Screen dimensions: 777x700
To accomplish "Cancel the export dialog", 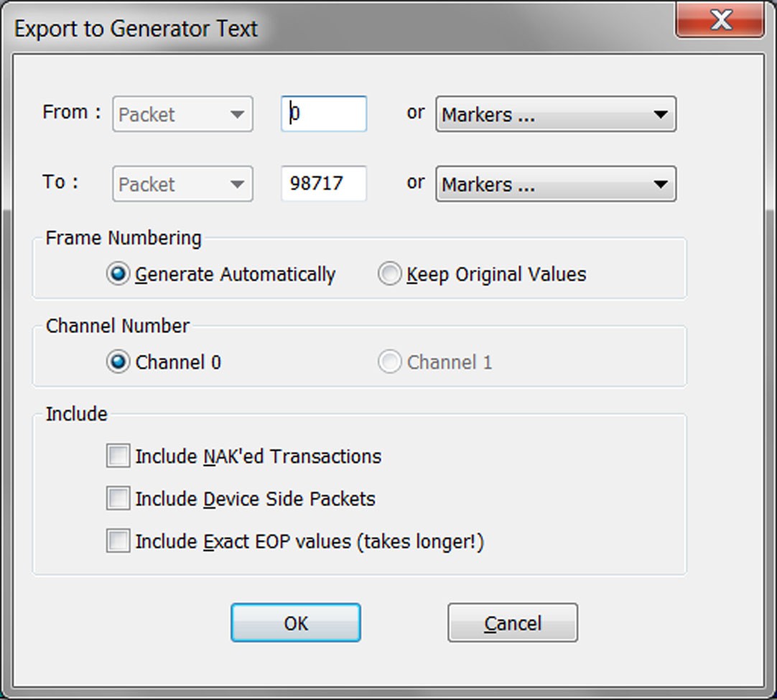I will pos(513,622).
